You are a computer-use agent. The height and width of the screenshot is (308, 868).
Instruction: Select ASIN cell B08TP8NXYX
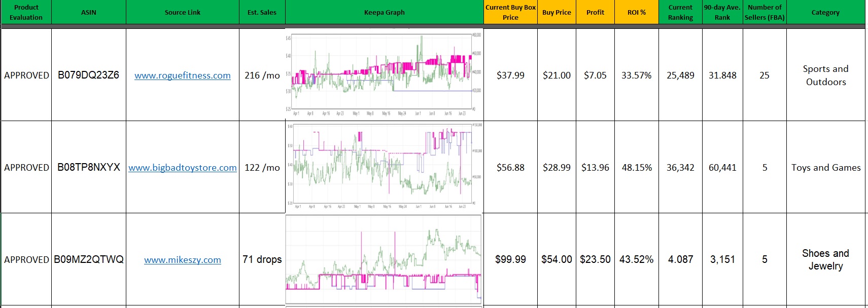89,167
